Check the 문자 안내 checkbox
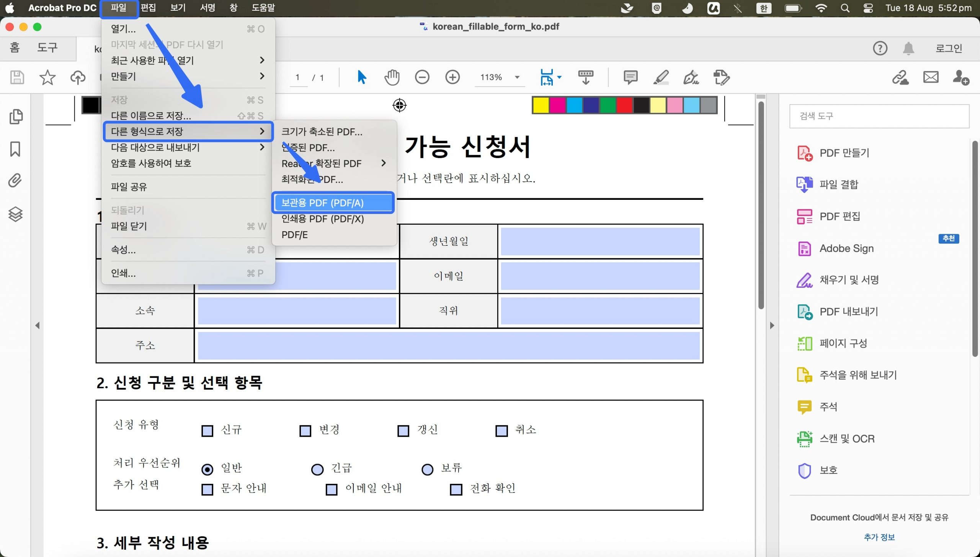The height and width of the screenshot is (557, 980). point(207,490)
